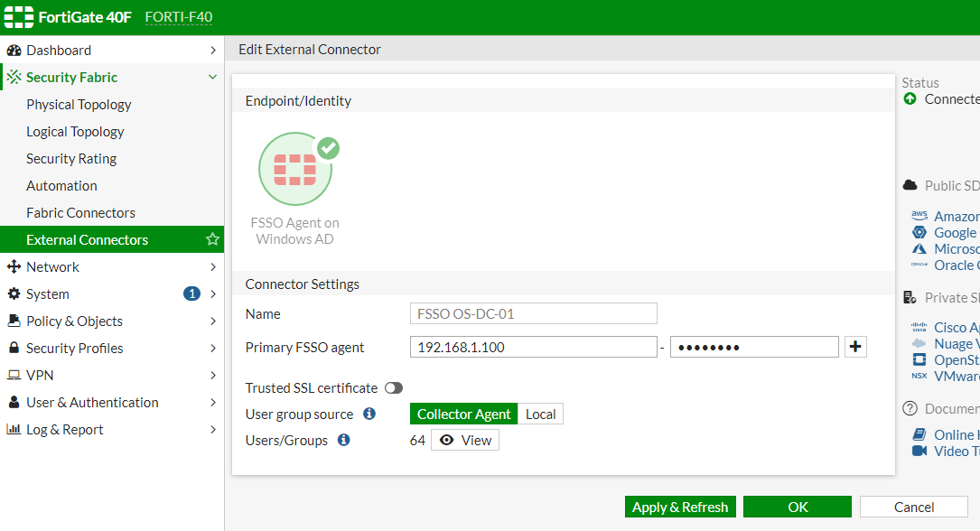Select Collector Agent as user group source

point(463,415)
